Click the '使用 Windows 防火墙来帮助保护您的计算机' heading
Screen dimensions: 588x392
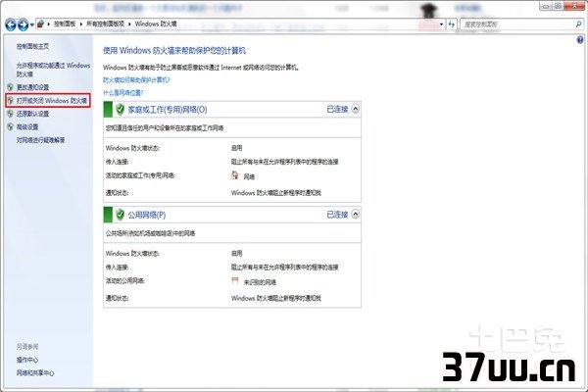[174, 51]
